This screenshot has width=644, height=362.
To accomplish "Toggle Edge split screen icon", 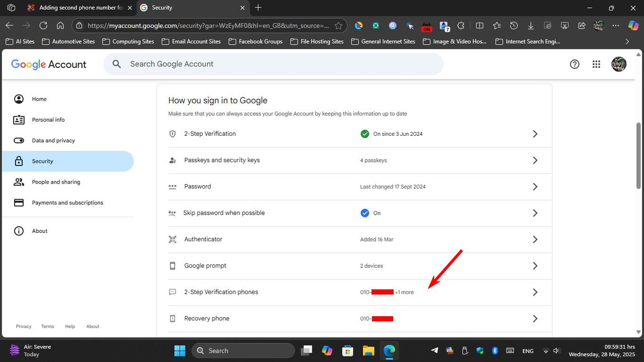I will [x=479, y=25].
